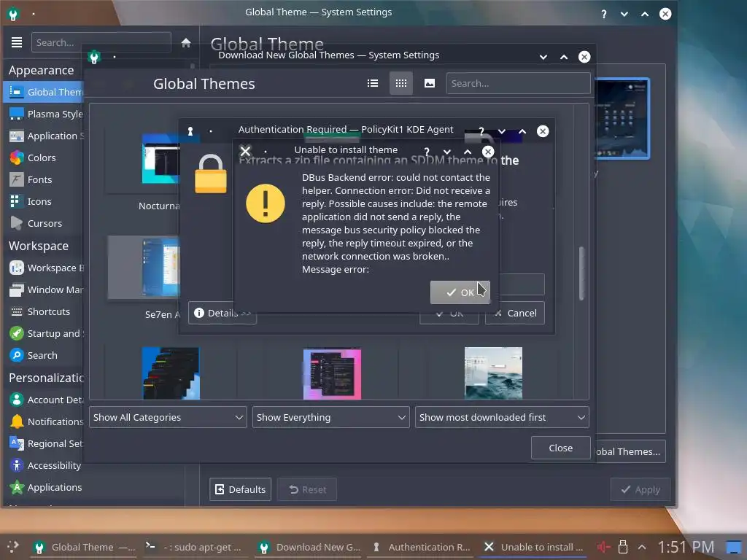Click removable device tray icon

tap(623, 547)
